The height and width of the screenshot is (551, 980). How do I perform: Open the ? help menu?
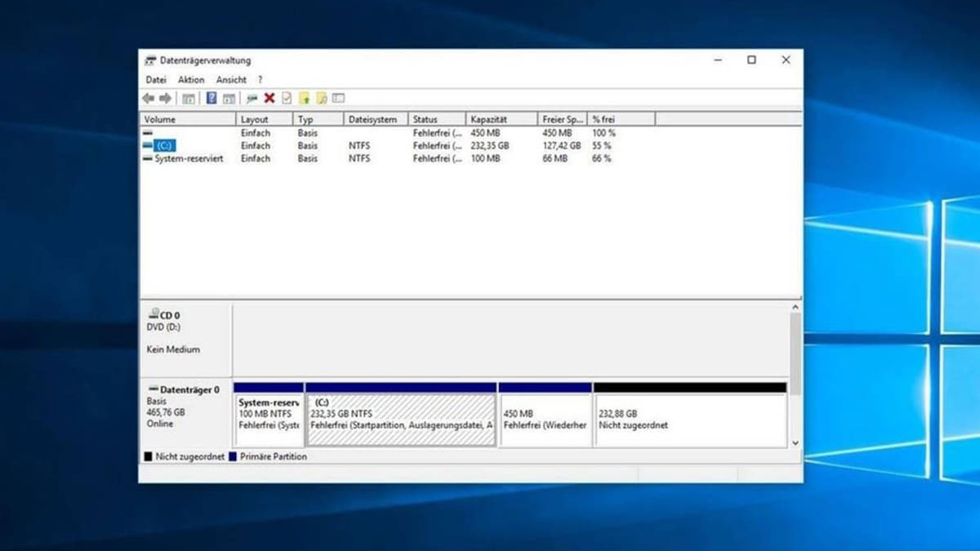point(260,80)
